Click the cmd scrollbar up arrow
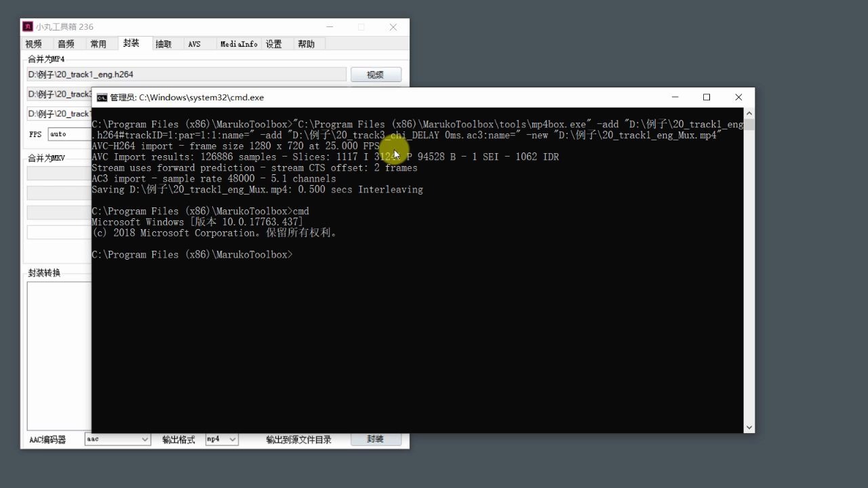This screenshot has height=488, width=868. click(749, 113)
